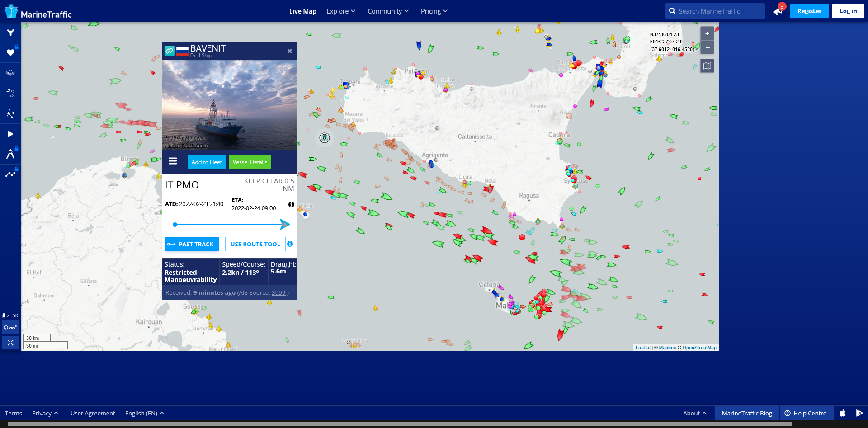Click the green link icon beside BAVENIT
The height and width of the screenshot is (428, 868).
tap(170, 51)
